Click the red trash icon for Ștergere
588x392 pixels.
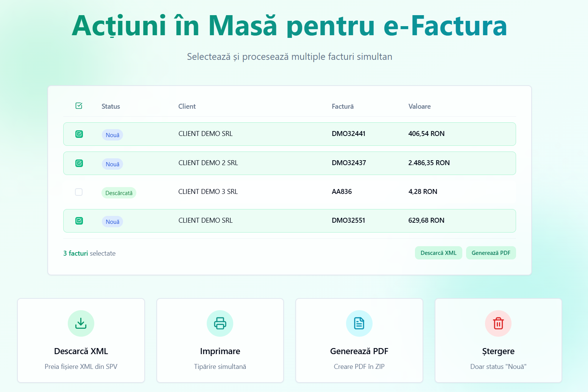pos(498,323)
